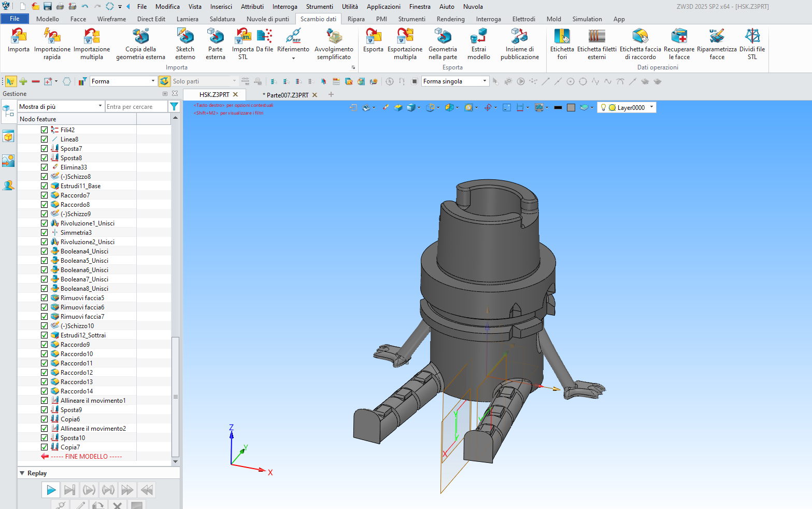The height and width of the screenshot is (509, 812).
Task: Switch to the Parte007.Z3PRT document tab
Action: point(288,95)
